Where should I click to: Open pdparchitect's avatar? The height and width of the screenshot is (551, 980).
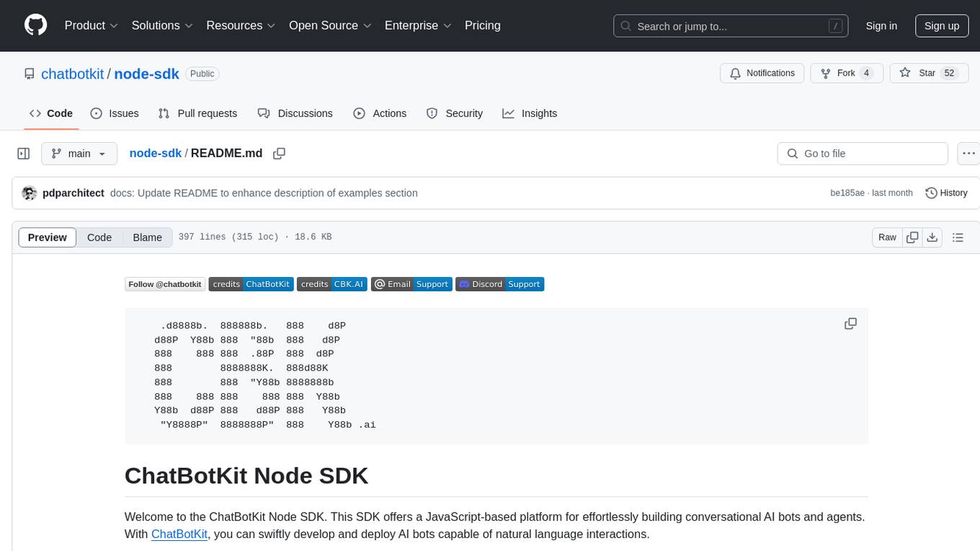(x=30, y=193)
